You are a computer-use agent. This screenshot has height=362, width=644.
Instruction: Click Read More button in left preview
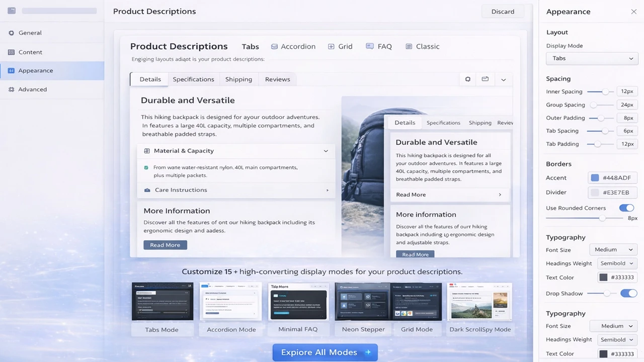(x=165, y=245)
